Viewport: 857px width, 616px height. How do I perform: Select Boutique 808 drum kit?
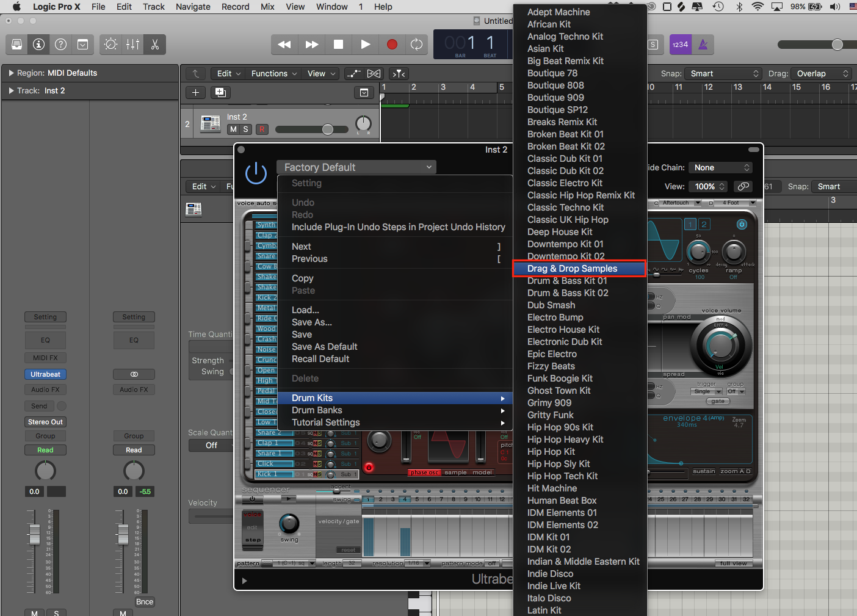click(x=579, y=85)
